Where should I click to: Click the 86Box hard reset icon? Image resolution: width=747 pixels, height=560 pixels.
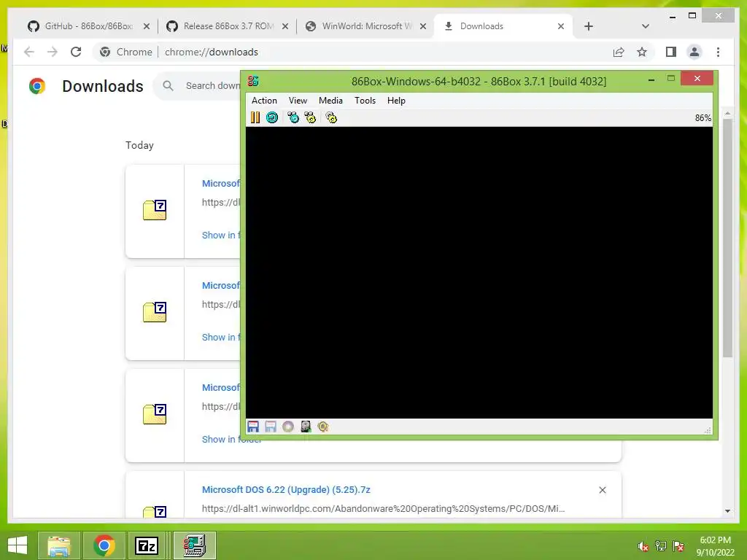(272, 117)
